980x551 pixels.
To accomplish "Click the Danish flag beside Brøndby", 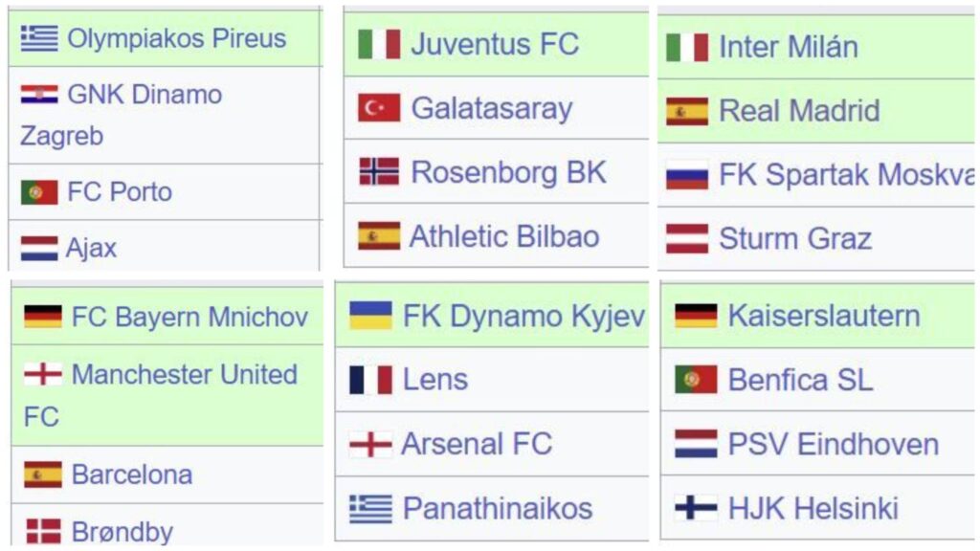I will [x=43, y=532].
